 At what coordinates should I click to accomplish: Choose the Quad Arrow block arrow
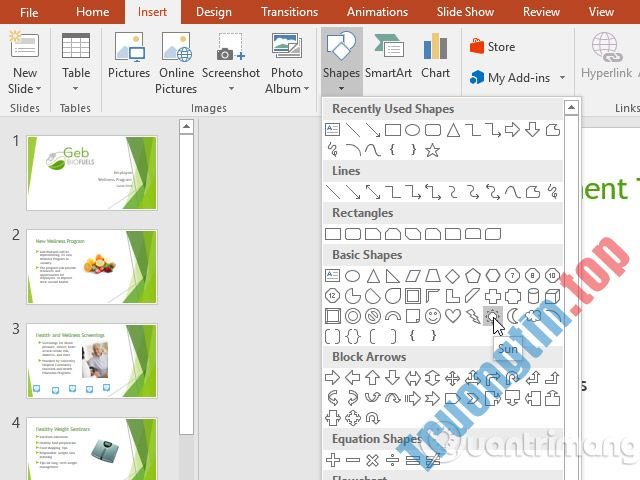click(453, 378)
